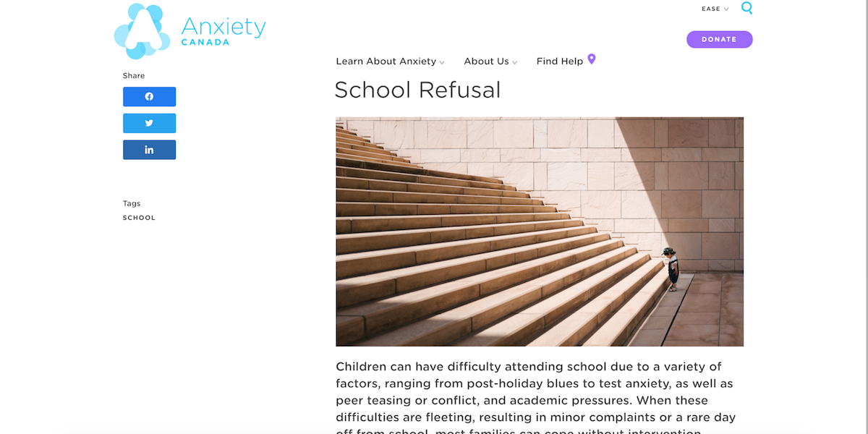Share the article on Facebook
868x434 pixels.
(149, 97)
